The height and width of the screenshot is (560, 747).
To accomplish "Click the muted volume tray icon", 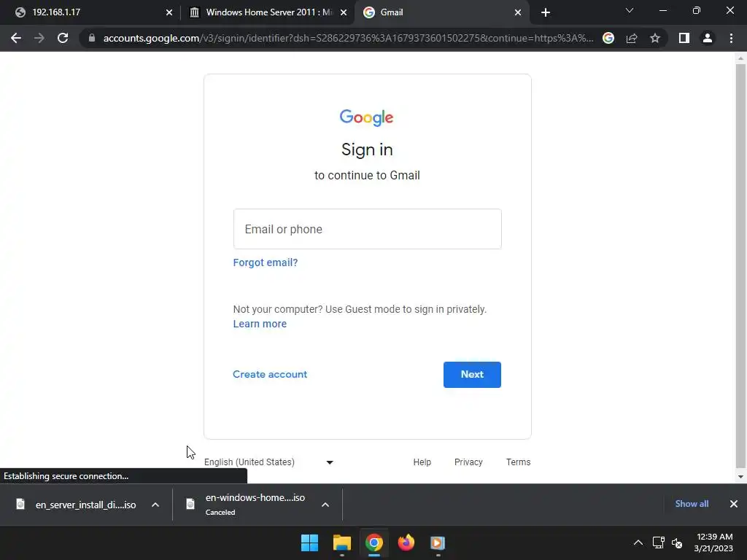I will 677,542.
